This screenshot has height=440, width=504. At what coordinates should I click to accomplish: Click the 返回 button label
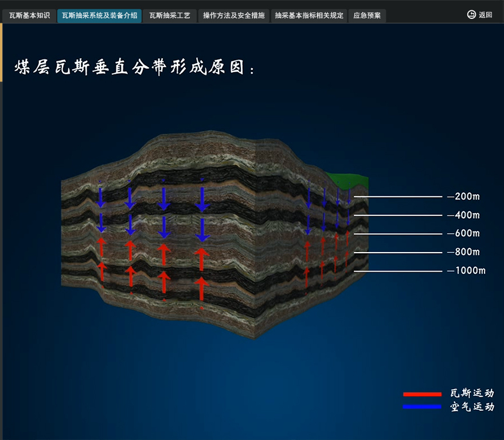(485, 15)
